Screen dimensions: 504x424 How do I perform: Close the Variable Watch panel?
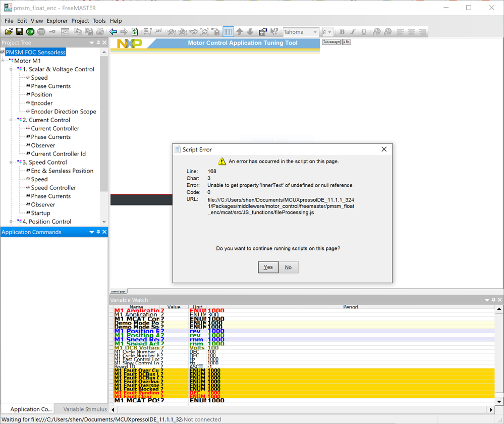click(499, 300)
